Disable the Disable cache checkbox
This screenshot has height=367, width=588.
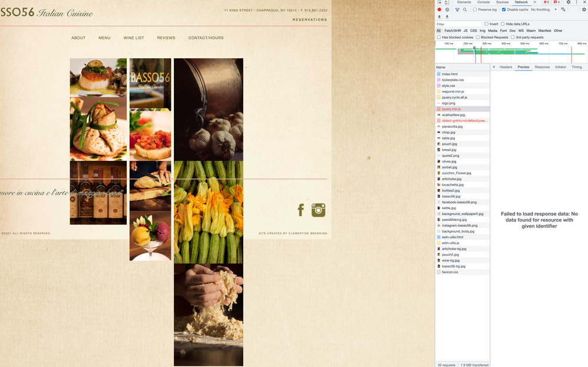[504, 9]
